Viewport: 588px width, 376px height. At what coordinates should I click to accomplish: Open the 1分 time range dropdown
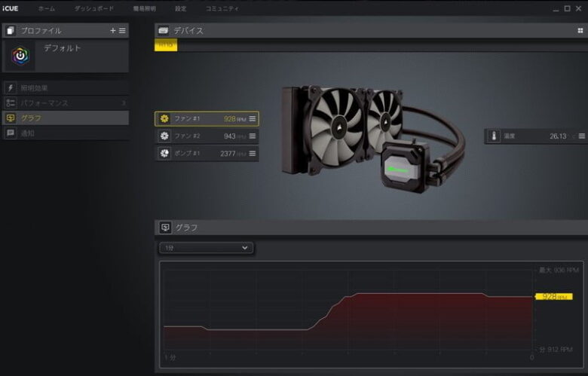coord(207,248)
